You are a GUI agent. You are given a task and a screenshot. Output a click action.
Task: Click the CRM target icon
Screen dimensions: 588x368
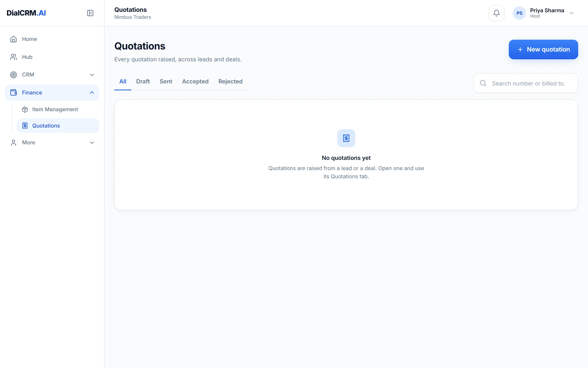coord(13,75)
